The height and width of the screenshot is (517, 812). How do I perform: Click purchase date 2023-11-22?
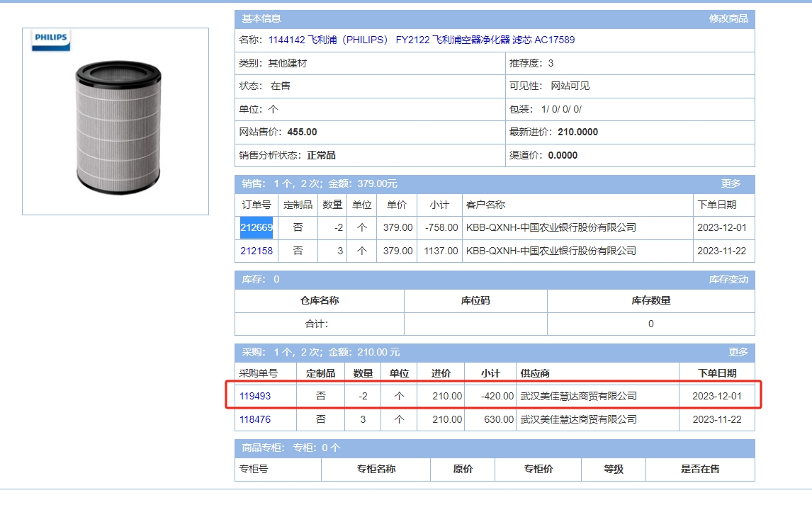[717, 419]
